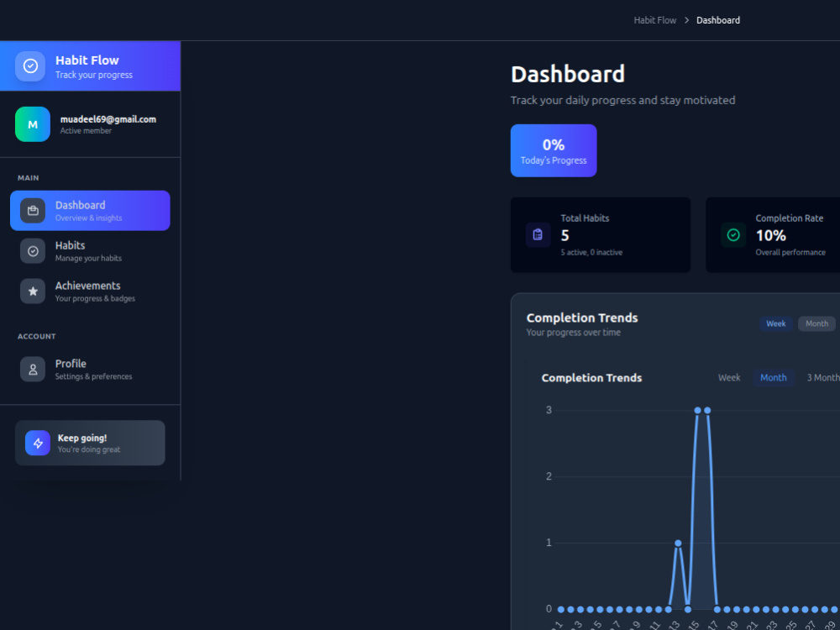Click the Completion Rate stat card
The width and height of the screenshot is (840, 630).
tap(773, 234)
